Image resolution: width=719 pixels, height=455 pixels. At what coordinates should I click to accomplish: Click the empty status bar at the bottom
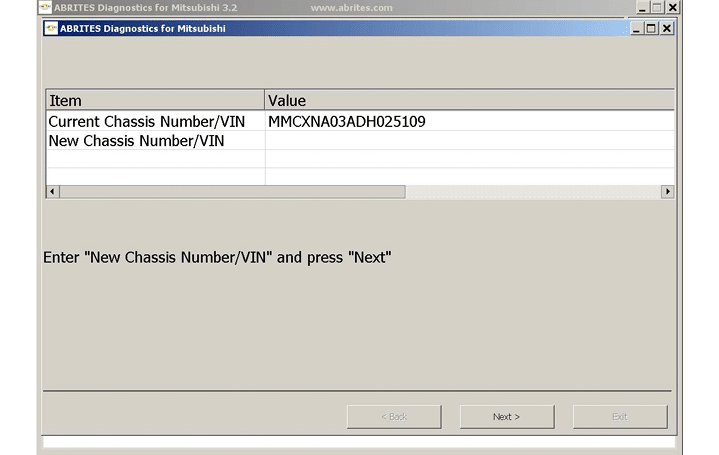(x=358, y=441)
